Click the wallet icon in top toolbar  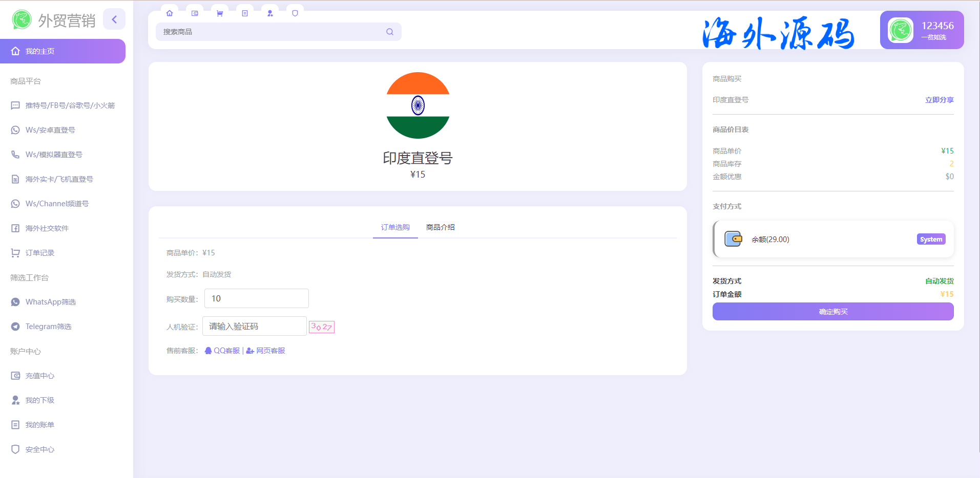pyautogui.click(x=195, y=13)
